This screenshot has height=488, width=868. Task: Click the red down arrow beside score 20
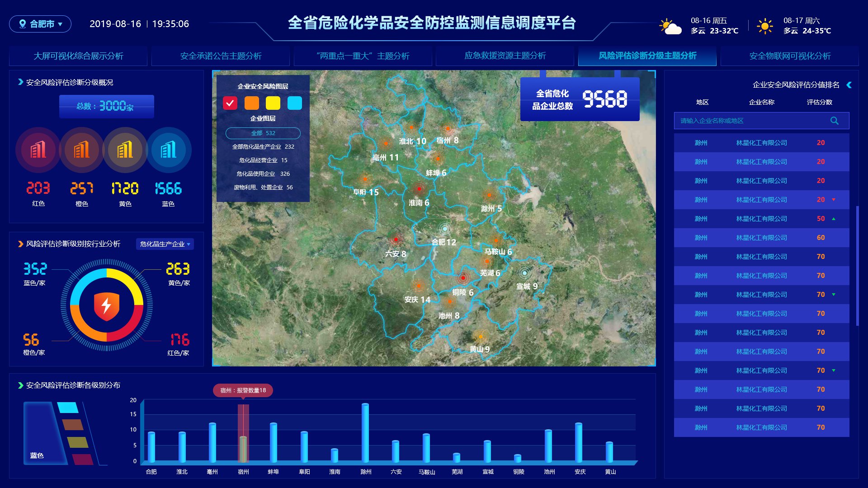coord(834,200)
